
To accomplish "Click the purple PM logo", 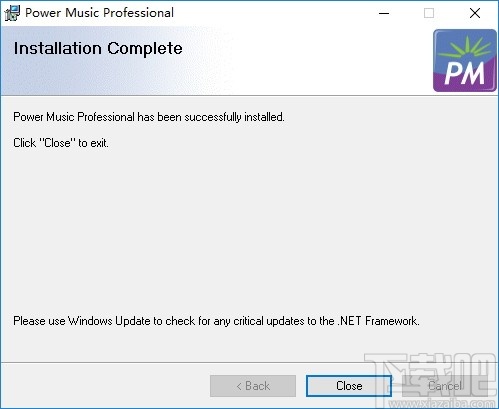I will [x=465, y=61].
